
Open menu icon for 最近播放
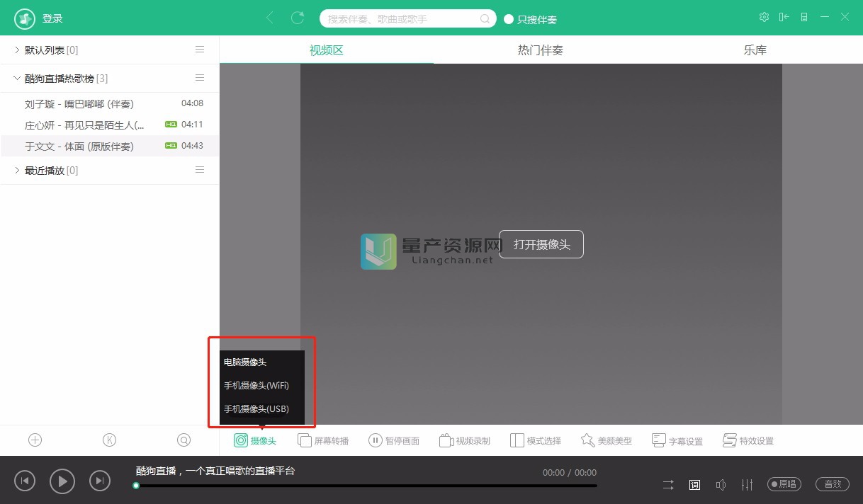click(200, 170)
